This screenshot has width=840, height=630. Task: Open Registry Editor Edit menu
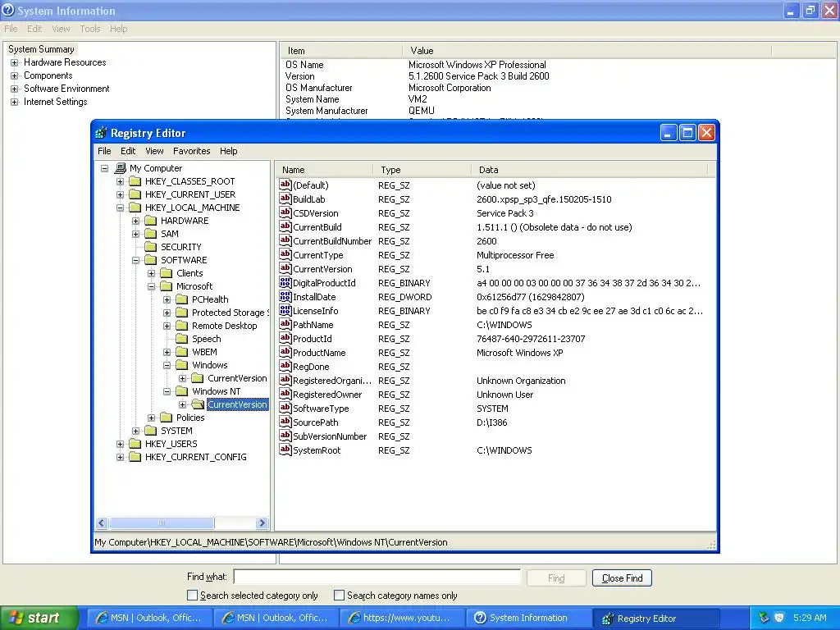(128, 151)
